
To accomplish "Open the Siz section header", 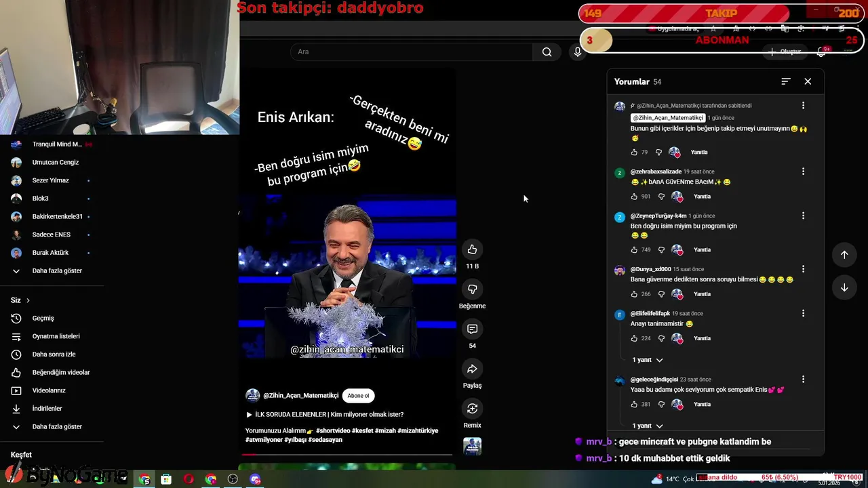I will click(x=20, y=300).
